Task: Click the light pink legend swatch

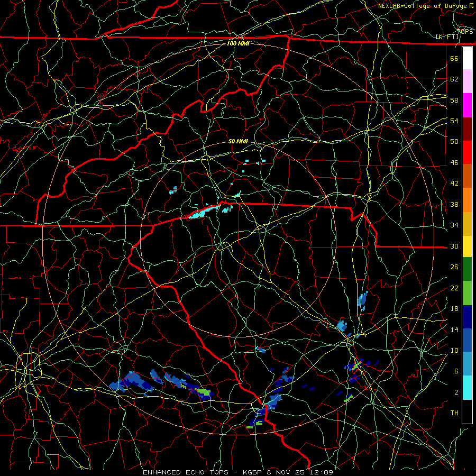Action: click(x=467, y=81)
